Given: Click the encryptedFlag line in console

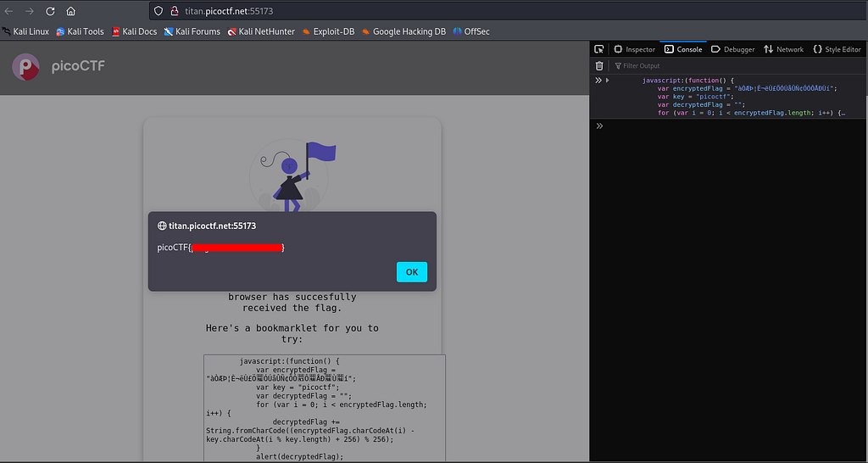Looking at the screenshot, I should [x=748, y=88].
